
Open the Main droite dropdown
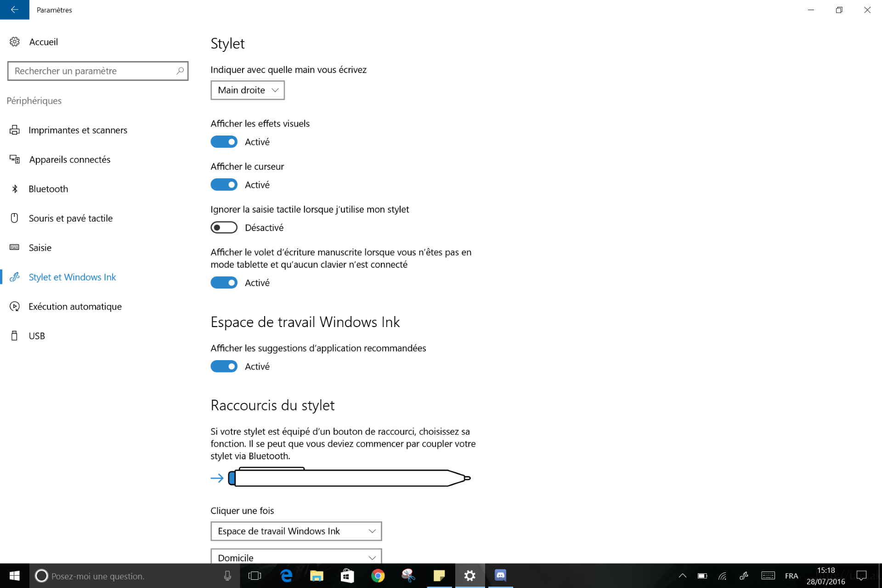click(248, 90)
